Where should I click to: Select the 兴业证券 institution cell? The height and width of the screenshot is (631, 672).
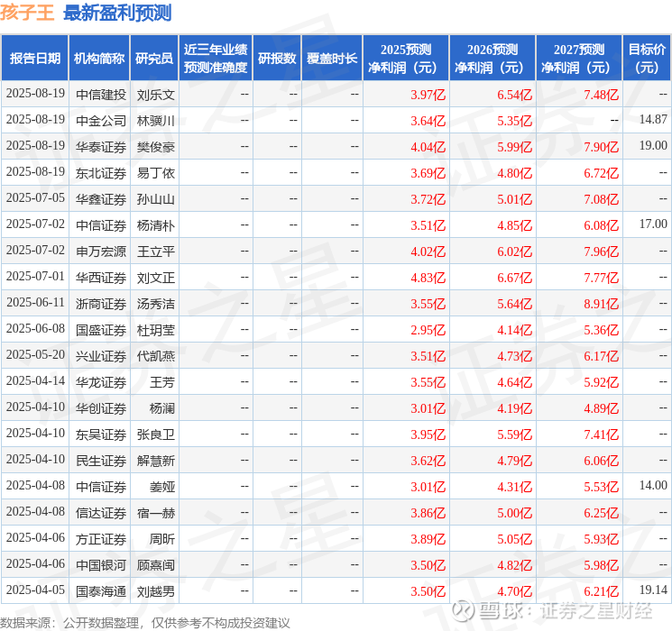[x=101, y=356]
